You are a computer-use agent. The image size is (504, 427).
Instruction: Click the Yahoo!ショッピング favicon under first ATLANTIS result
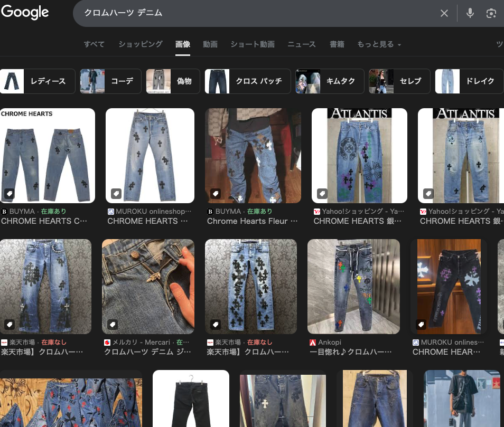[316, 212]
